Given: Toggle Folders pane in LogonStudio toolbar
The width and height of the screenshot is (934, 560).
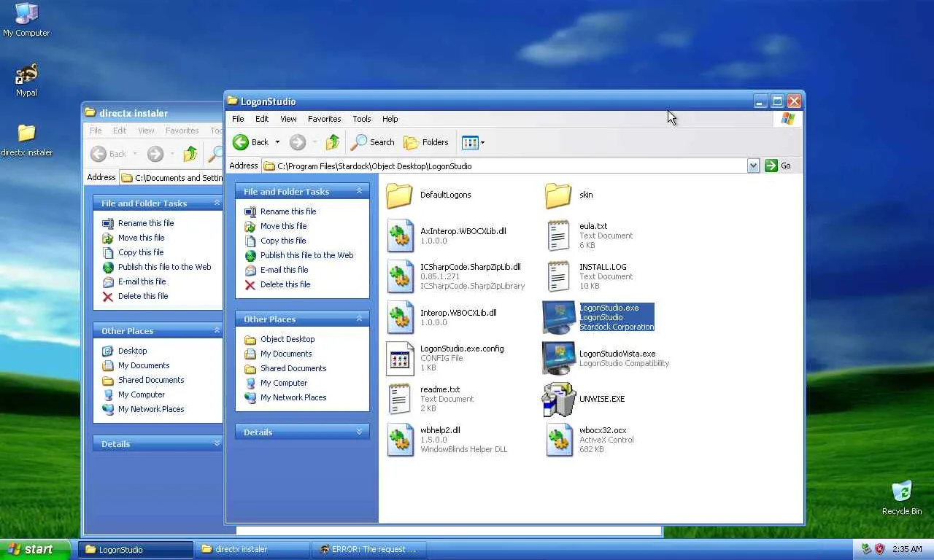Looking at the screenshot, I should point(426,142).
